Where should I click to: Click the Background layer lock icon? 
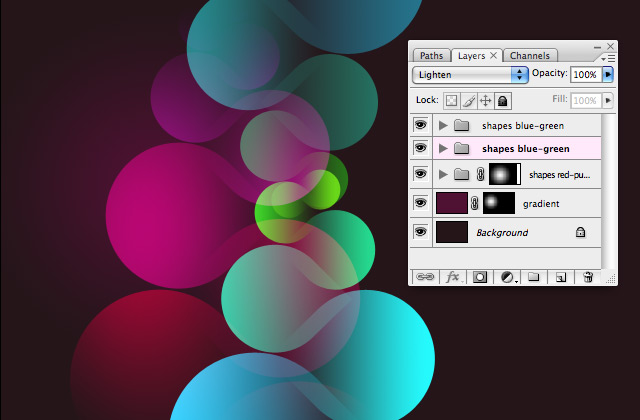pos(580,232)
